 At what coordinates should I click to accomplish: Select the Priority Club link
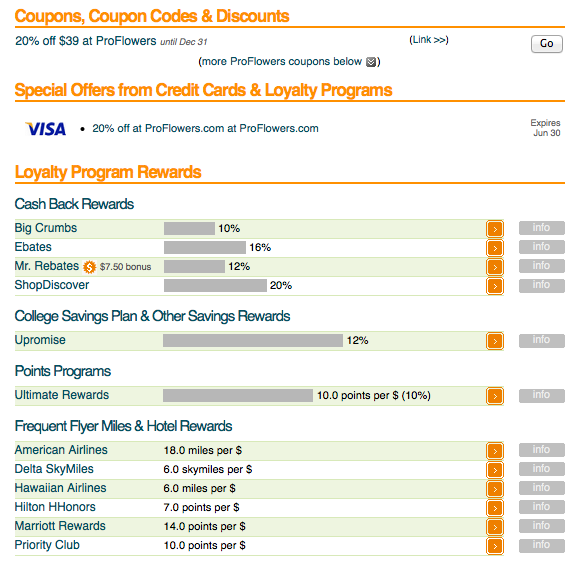coord(47,545)
